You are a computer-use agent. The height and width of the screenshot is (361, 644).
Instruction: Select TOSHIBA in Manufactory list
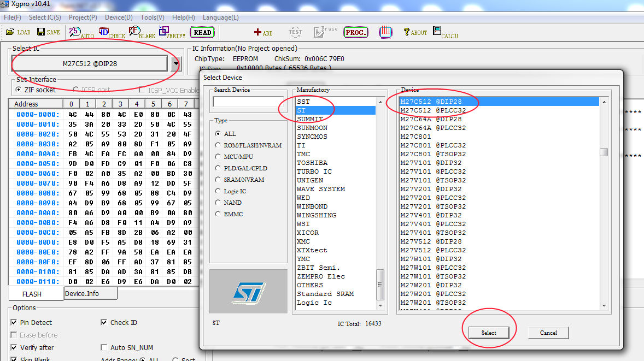pyautogui.click(x=335, y=163)
